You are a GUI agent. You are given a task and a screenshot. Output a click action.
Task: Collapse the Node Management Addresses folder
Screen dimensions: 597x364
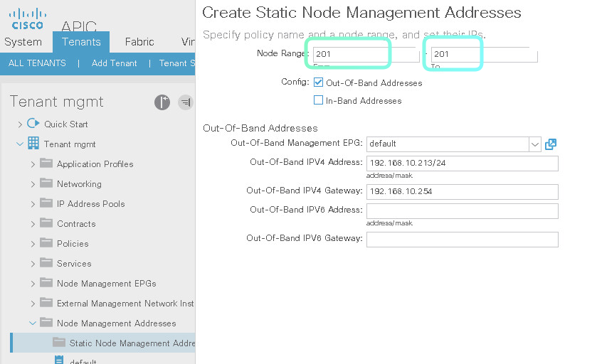pos(33,323)
